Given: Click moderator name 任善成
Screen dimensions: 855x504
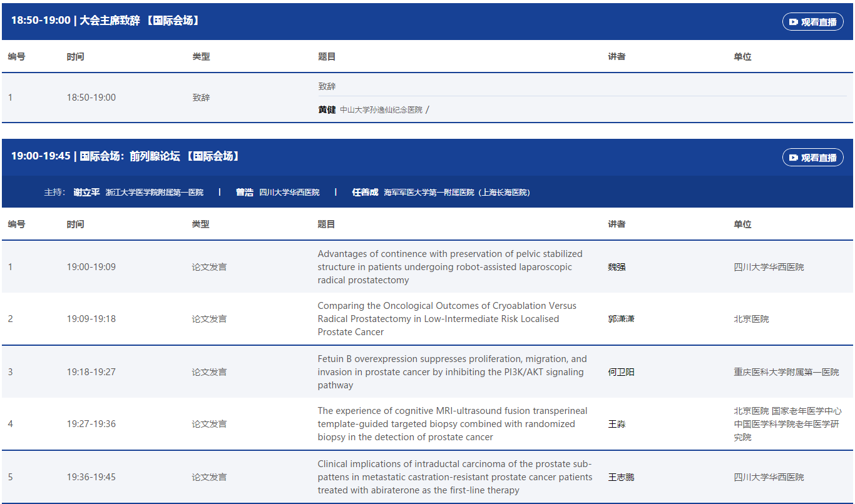Looking at the screenshot, I should point(365,193).
